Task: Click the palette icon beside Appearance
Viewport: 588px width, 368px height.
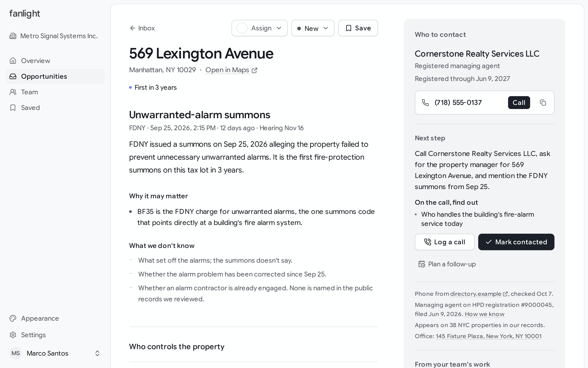Action: (x=13, y=318)
